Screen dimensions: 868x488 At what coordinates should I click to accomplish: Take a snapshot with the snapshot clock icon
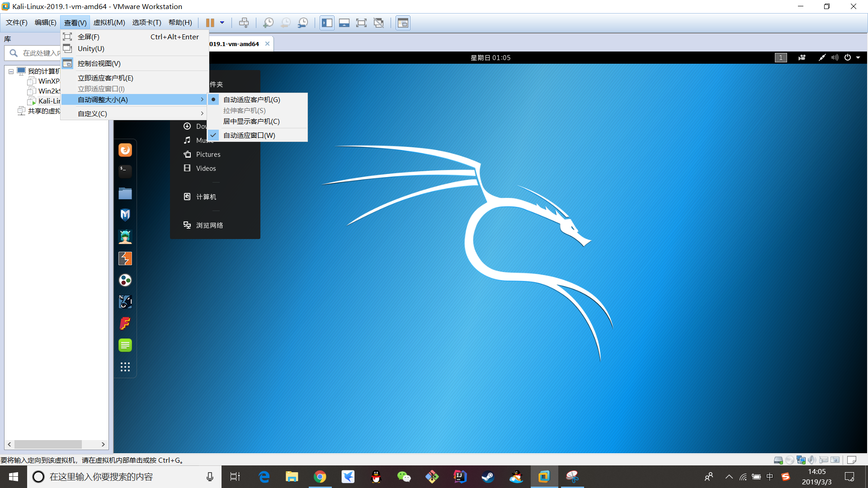[x=268, y=23]
